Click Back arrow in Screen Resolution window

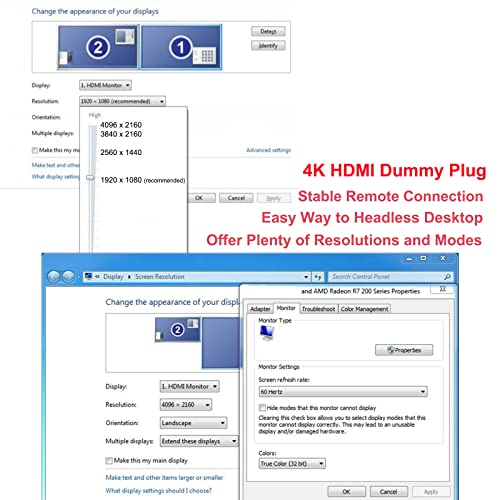pyautogui.click(x=54, y=277)
